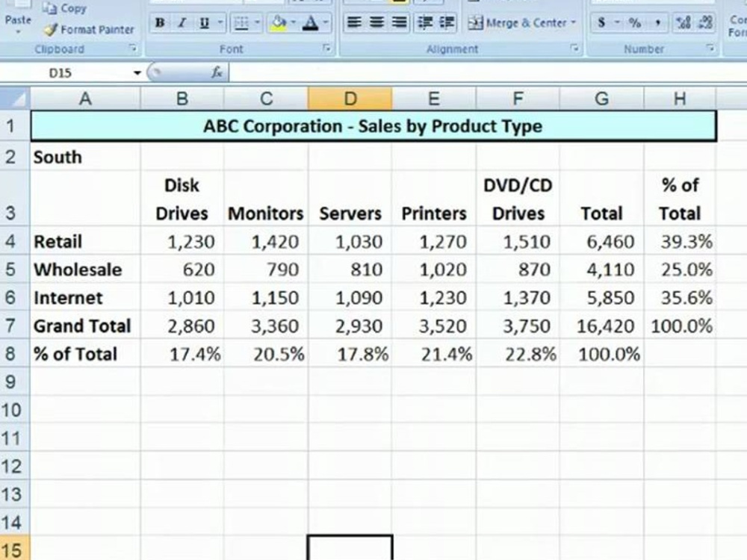Click the Decrease Decimal icon
The height and width of the screenshot is (560, 747).
pos(706,22)
